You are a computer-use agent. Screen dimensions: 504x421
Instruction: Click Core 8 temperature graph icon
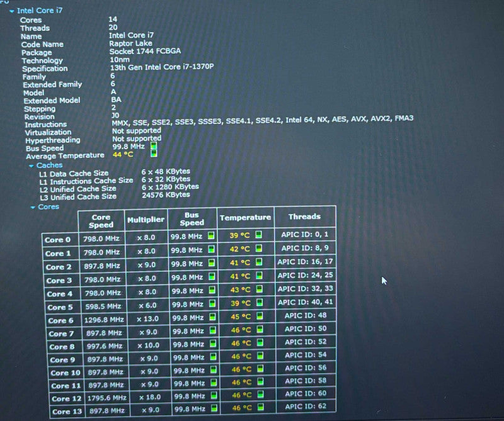[260, 342]
